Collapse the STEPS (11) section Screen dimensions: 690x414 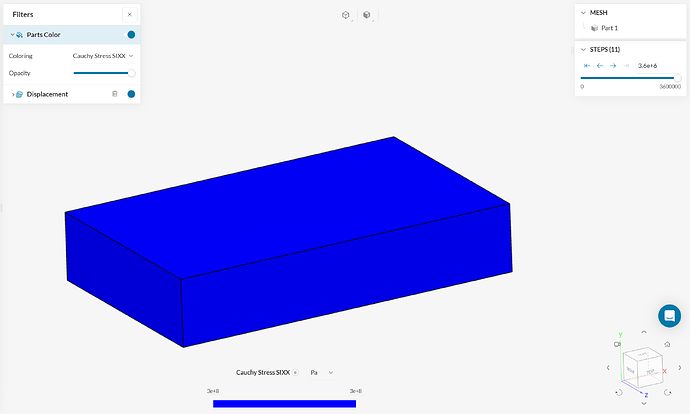pos(584,50)
